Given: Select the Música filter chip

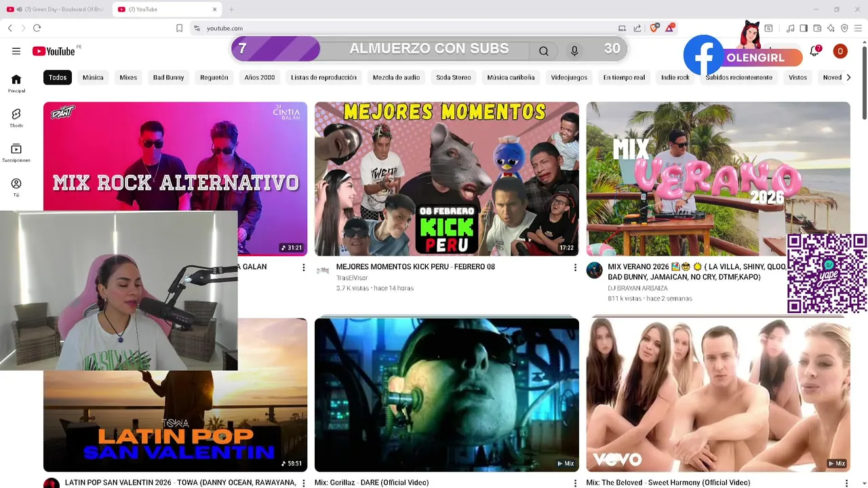Looking at the screenshot, I should point(93,77).
